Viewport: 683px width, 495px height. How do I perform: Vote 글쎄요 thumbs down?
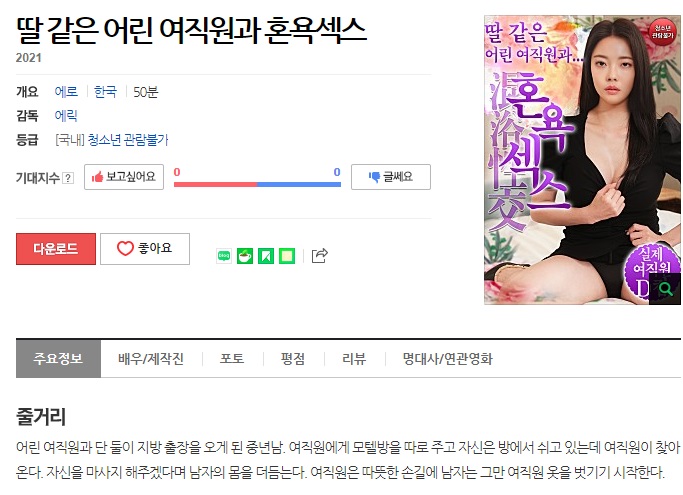tap(391, 177)
